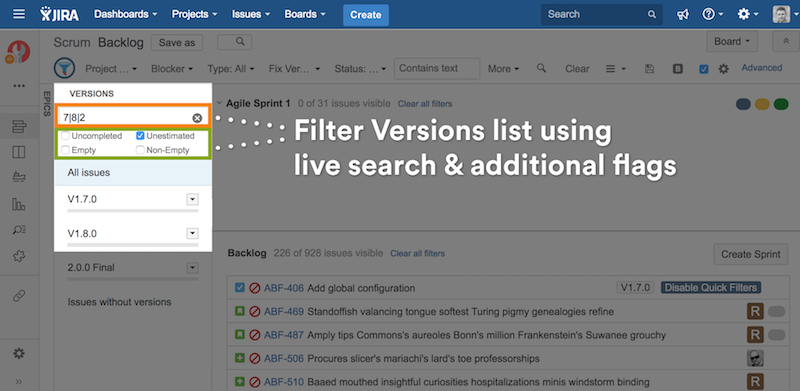Open the sidebar board columns icon
This screenshot has height=391, width=800.
coord(19,152)
